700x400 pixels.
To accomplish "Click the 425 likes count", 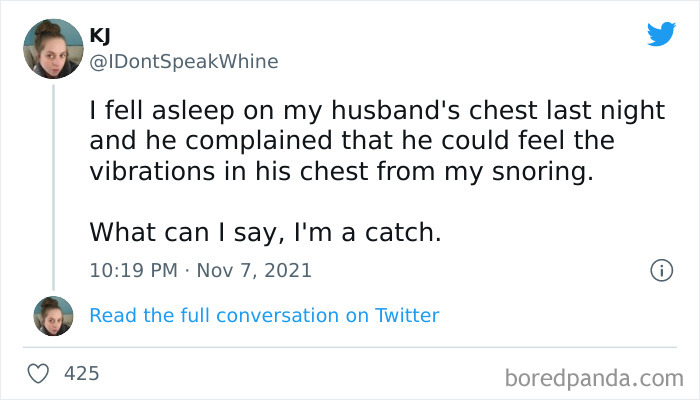I will coord(81,373).
